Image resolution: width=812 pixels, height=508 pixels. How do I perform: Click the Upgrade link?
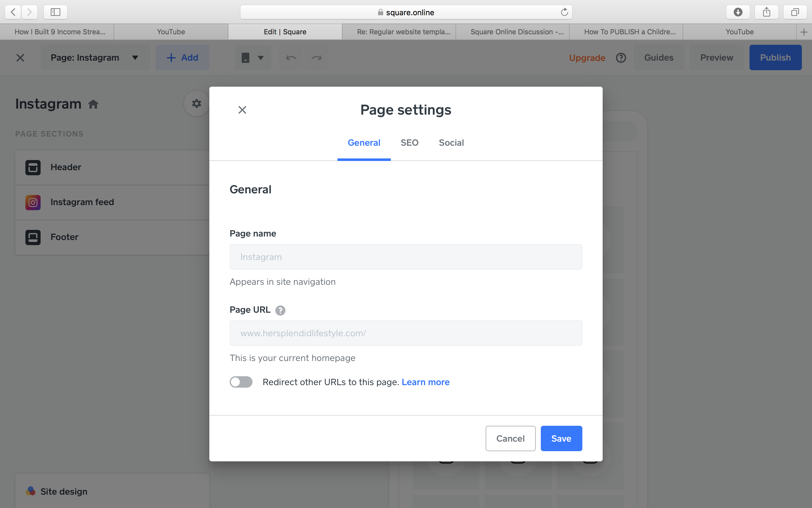coord(587,58)
